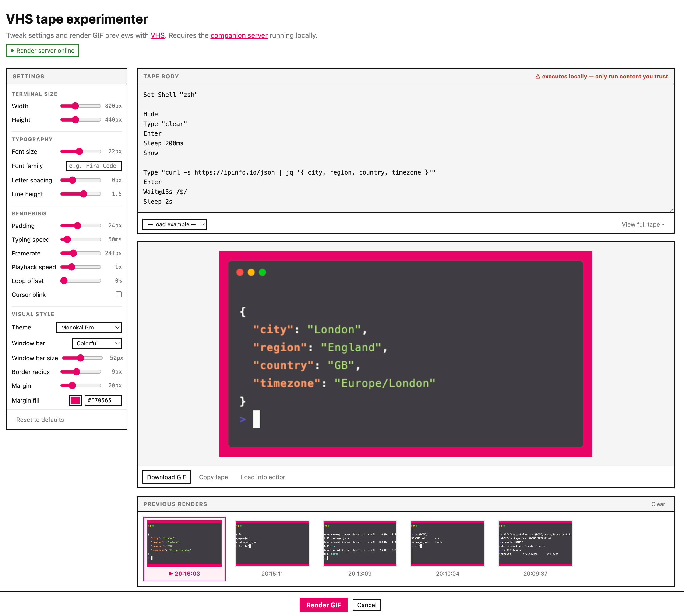This screenshot has height=616, width=684.
Task: Click the executes locally warning text
Action: click(601, 77)
